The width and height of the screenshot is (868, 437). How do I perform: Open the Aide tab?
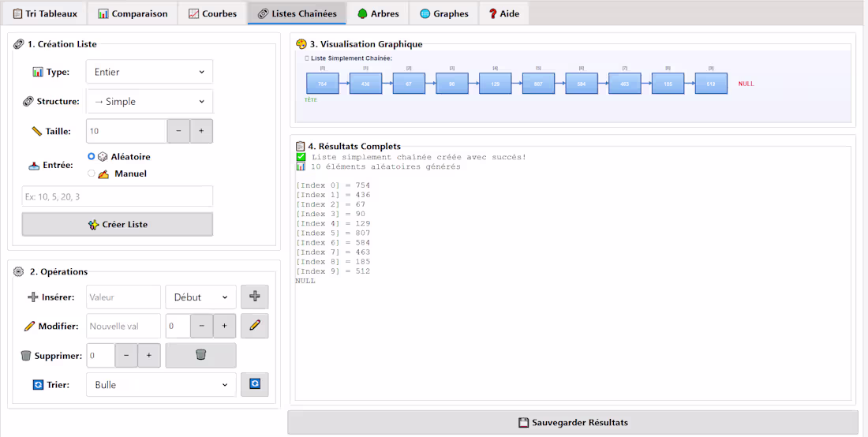point(504,13)
